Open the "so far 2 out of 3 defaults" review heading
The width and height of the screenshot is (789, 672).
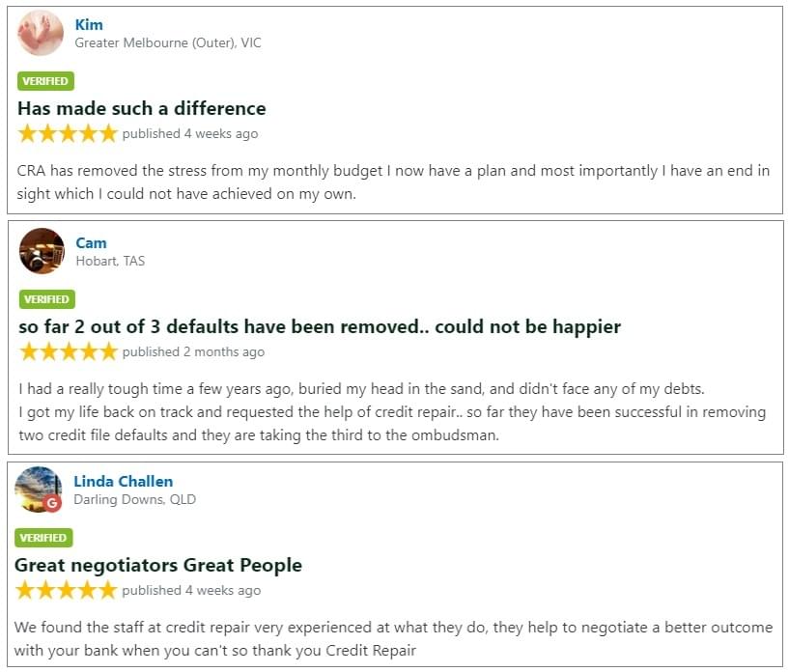click(320, 326)
